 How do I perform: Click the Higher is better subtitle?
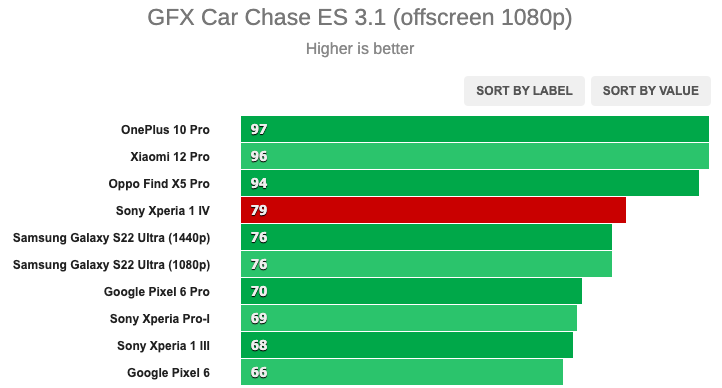pos(360,48)
